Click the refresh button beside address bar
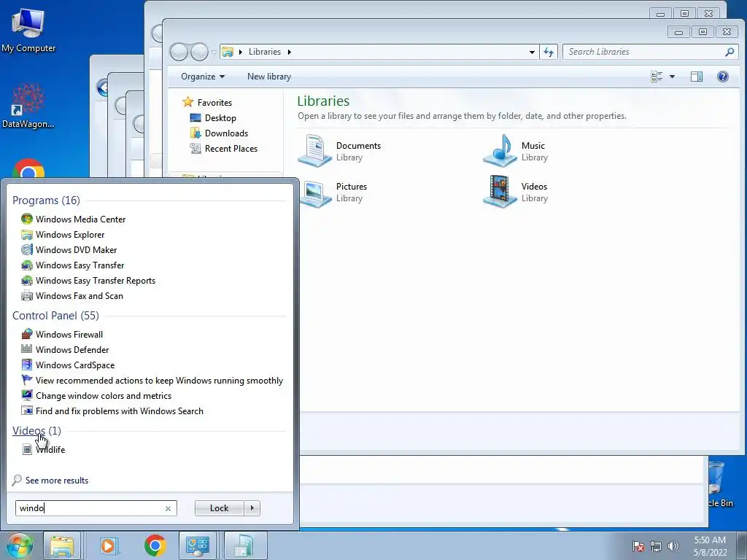This screenshot has height=560, width=747. click(549, 52)
